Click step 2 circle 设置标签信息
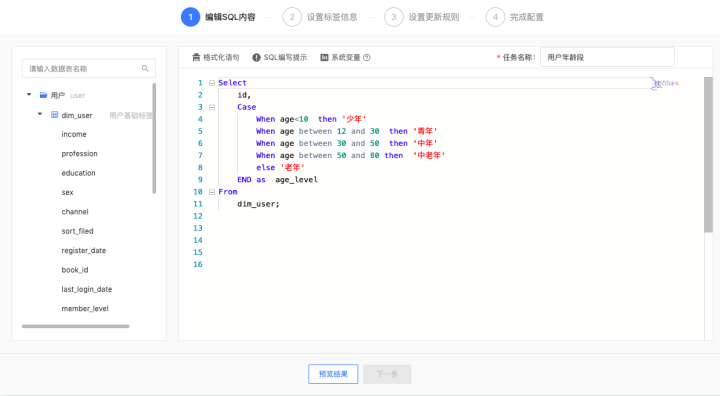This screenshot has width=720, height=396. coord(292,17)
